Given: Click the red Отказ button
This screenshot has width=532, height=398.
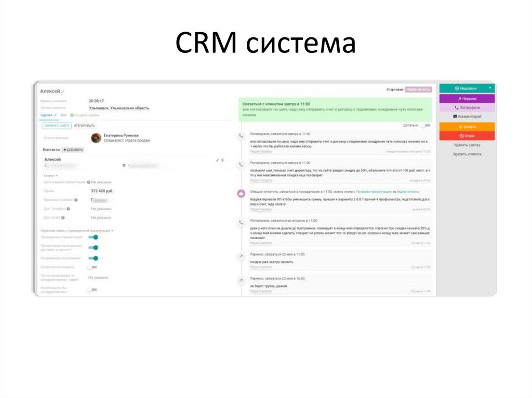Looking at the screenshot, I should coord(467,136).
